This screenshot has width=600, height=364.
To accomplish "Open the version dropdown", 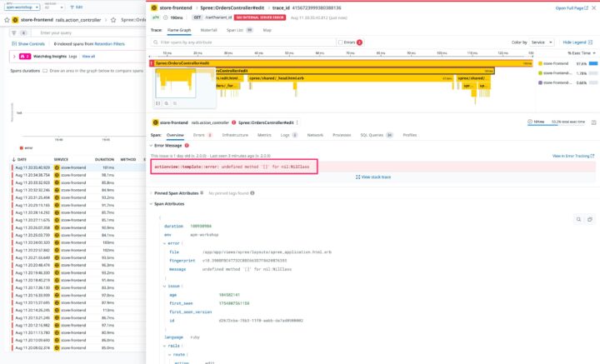I will tap(54, 7).
